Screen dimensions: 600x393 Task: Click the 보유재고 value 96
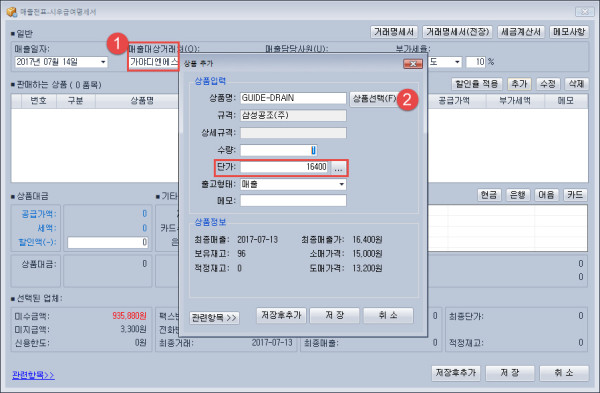click(241, 254)
